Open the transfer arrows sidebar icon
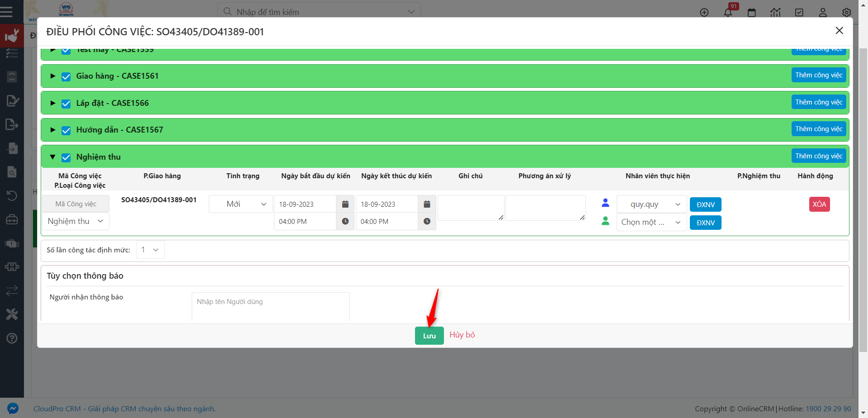This screenshot has height=418, width=868. pos(12,290)
